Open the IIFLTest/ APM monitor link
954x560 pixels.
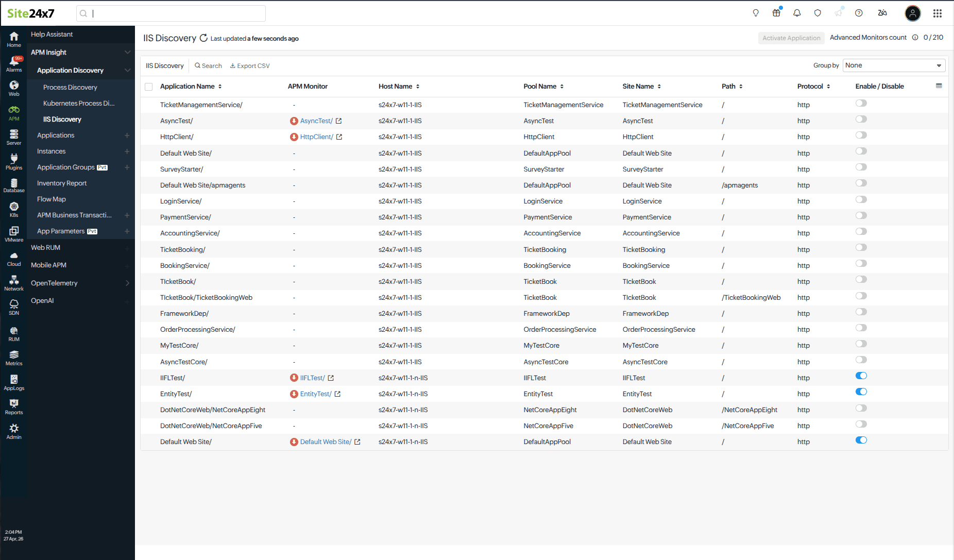(x=313, y=378)
